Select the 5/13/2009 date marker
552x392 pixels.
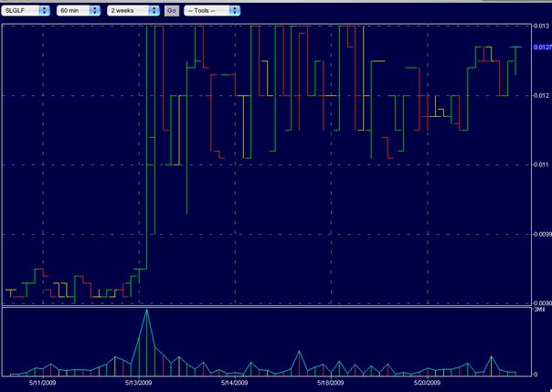(139, 384)
